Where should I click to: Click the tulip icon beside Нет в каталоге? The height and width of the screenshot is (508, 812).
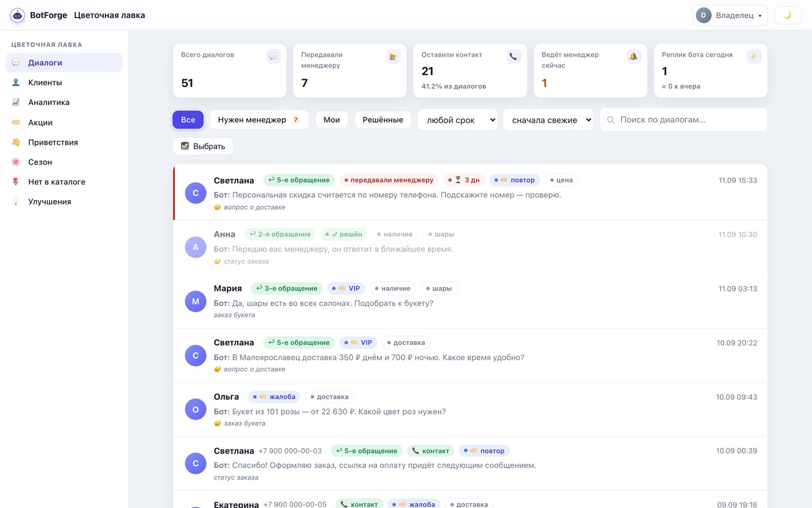point(16,182)
